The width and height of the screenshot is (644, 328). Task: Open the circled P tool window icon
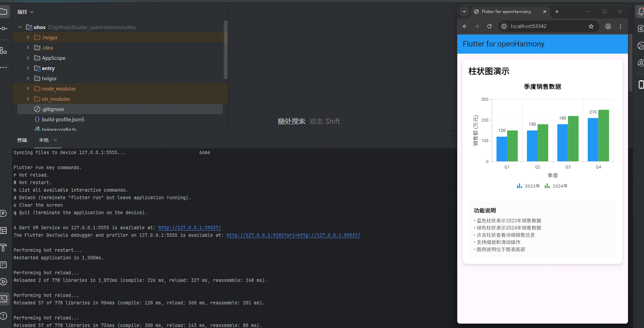click(x=3, y=214)
